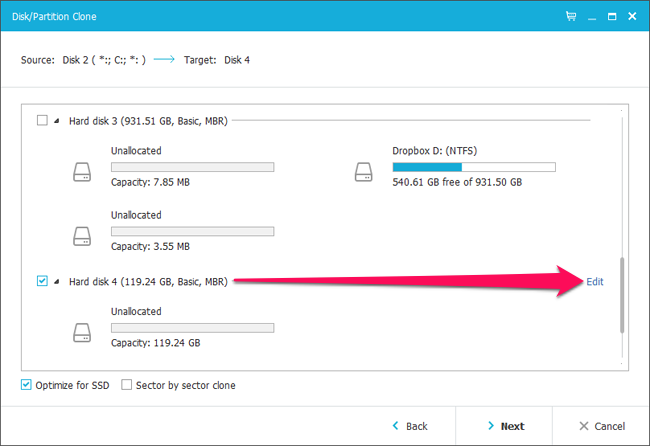
Task: Uncheck the Hard disk 4 checkbox
Action: [x=42, y=282]
